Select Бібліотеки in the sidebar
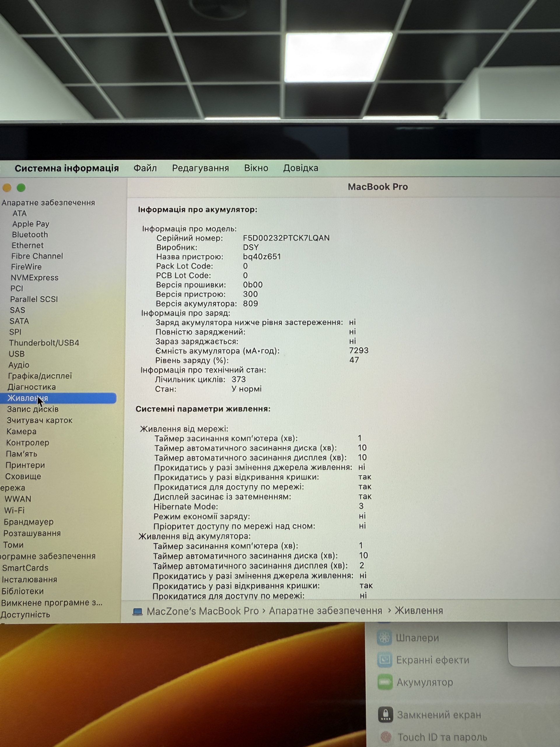 (22, 591)
